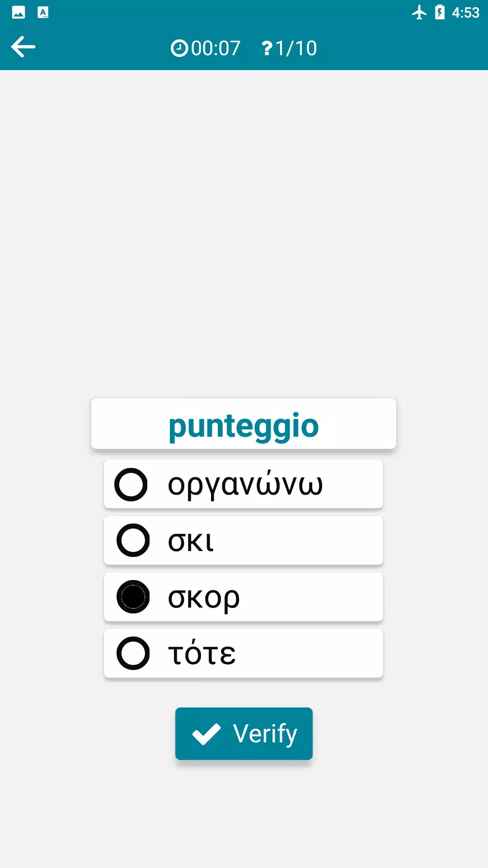
Task: Tap the battery charging status icon
Action: click(x=439, y=13)
